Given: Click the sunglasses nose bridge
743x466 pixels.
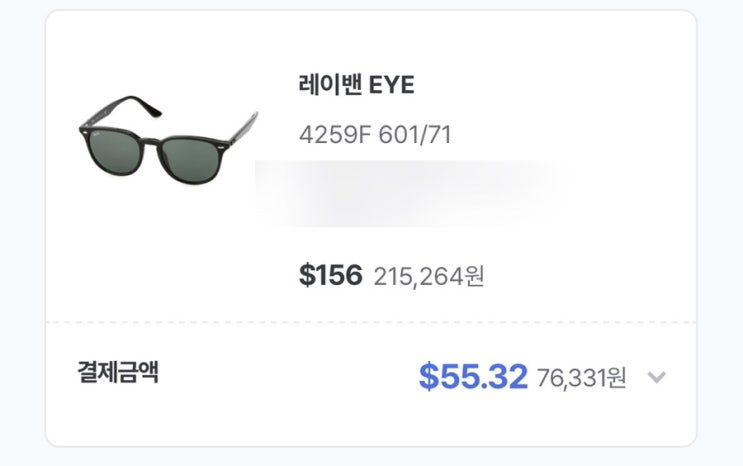Looking at the screenshot, I should point(154,142).
